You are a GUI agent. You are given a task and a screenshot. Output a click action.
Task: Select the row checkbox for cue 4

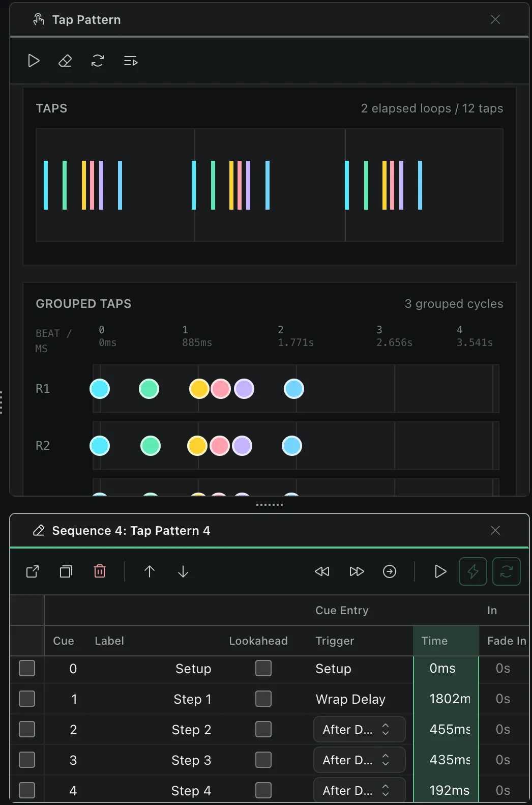(27, 790)
